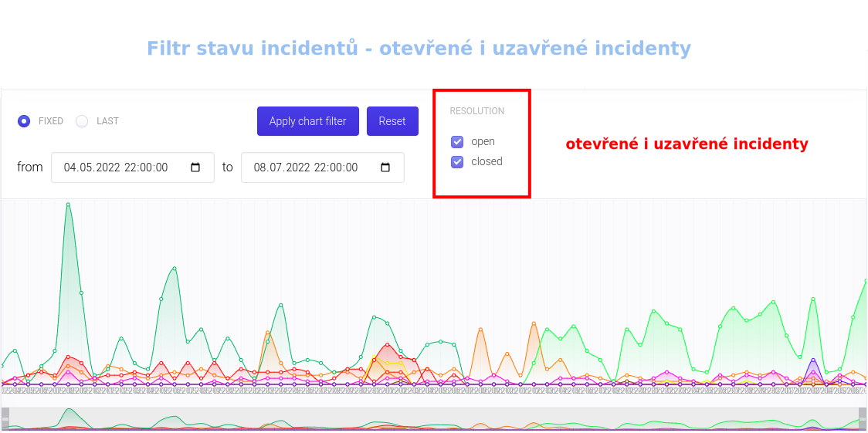Screen dimensions: 868x433
Task: Click the timestamp axis labels under the chart
Action: click(x=432, y=391)
